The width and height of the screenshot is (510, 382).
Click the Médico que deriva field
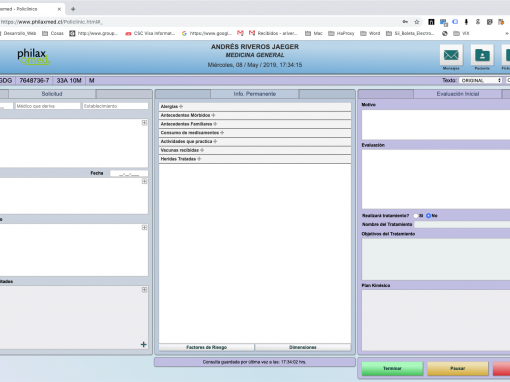click(48, 106)
